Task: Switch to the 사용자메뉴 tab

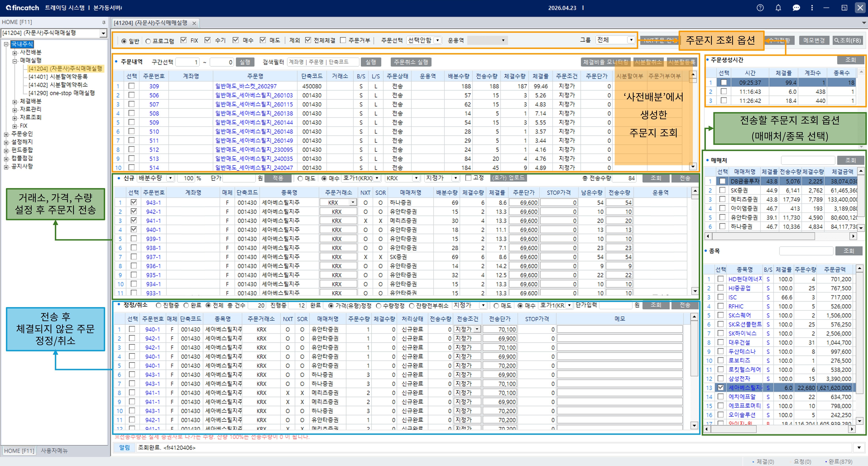Action: pyautogui.click(x=54, y=450)
